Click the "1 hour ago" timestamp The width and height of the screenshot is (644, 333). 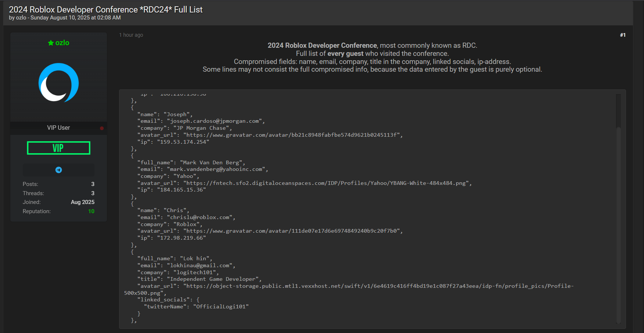pos(131,35)
